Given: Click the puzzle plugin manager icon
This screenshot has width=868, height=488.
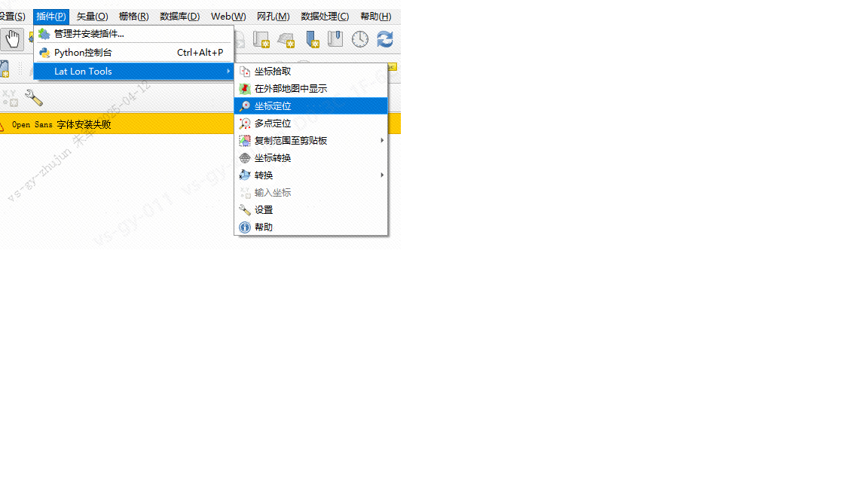Looking at the screenshot, I should click(x=44, y=34).
